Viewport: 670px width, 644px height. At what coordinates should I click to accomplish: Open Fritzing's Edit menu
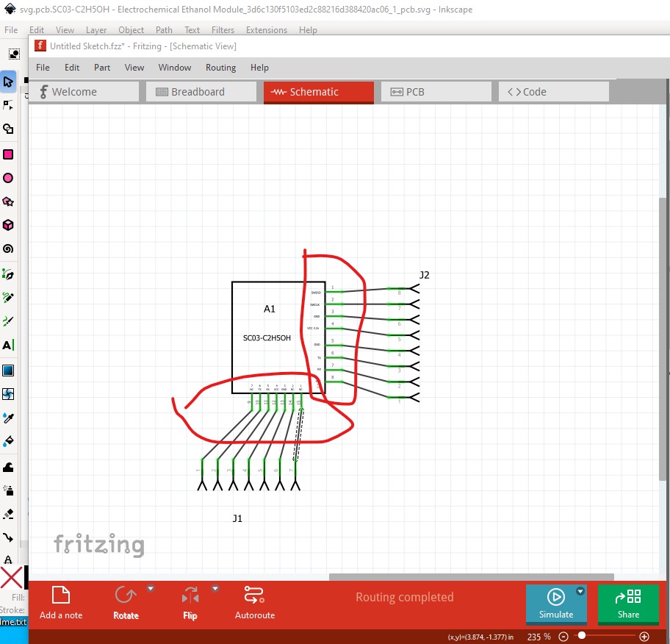click(72, 68)
